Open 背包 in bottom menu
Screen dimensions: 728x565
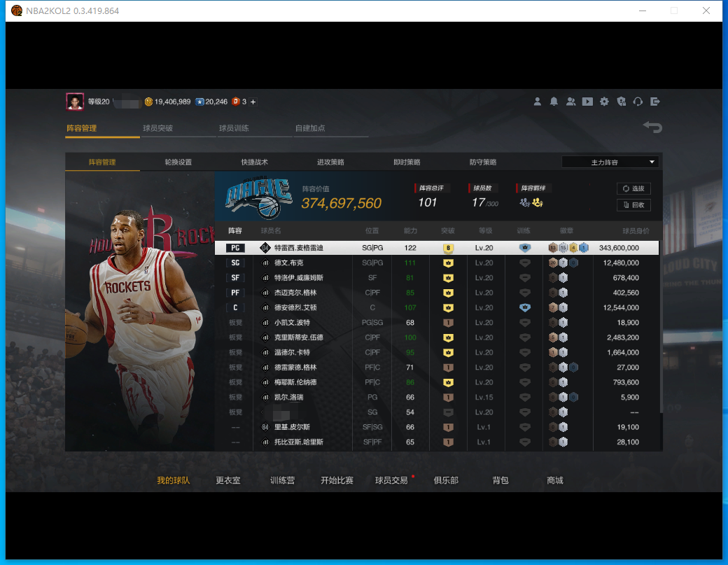coord(500,480)
